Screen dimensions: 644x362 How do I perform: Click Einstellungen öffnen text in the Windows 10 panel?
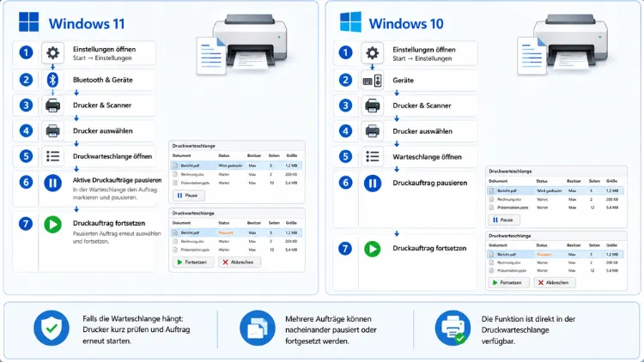424,50
